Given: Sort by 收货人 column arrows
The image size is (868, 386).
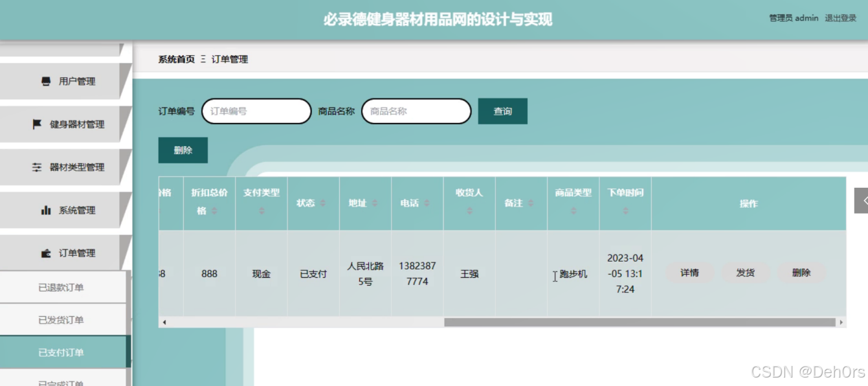Looking at the screenshot, I should pos(469,211).
